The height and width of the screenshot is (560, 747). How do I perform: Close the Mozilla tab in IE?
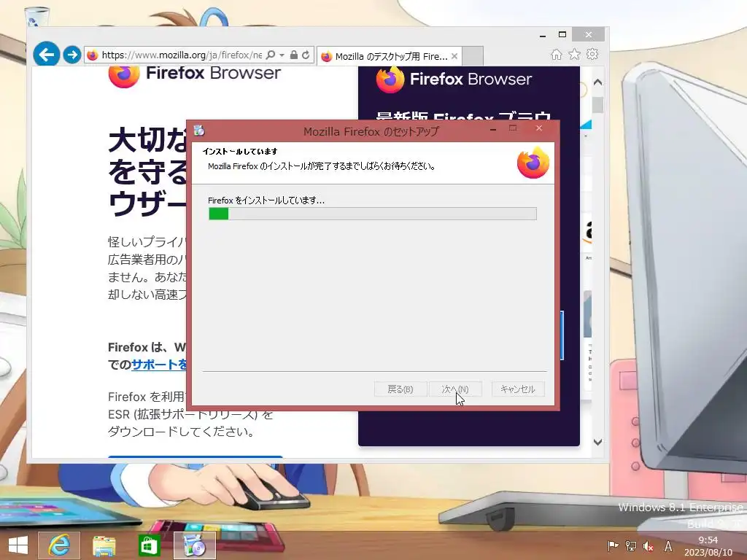click(454, 56)
